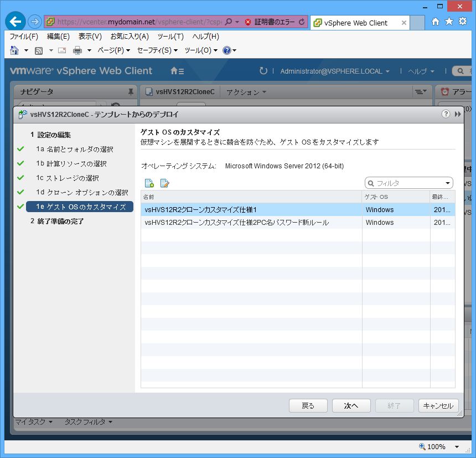Go to step 1c ストレージの選択
The height and width of the screenshot is (458, 476).
pos(68,178)
